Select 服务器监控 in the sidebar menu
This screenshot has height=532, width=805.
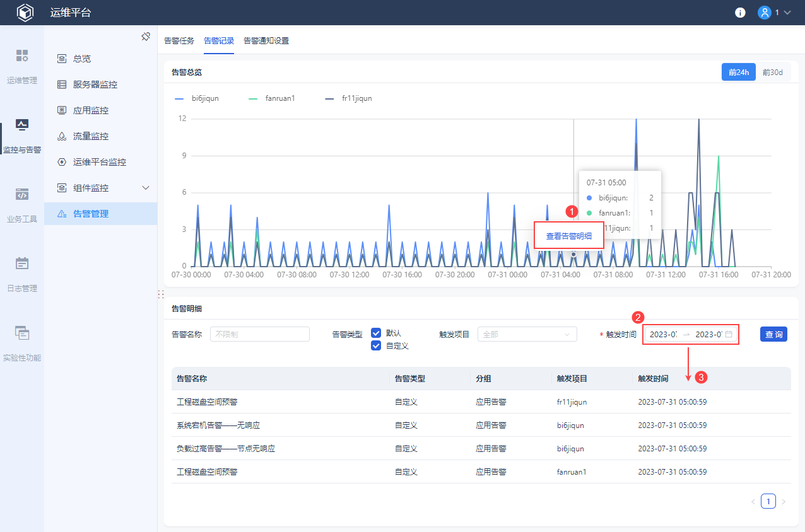point(95,84)
